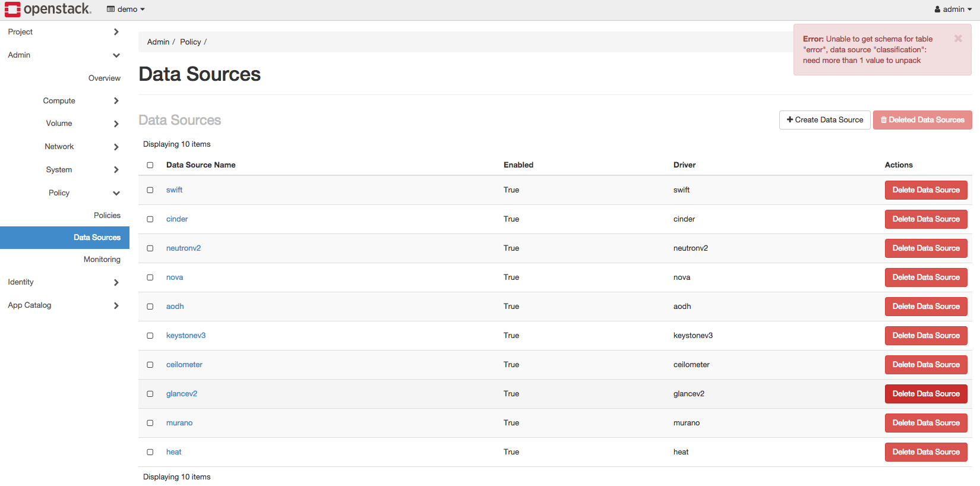Open the Policies menu item
Viewport: 980px width, 486px height.
[107, 215]
